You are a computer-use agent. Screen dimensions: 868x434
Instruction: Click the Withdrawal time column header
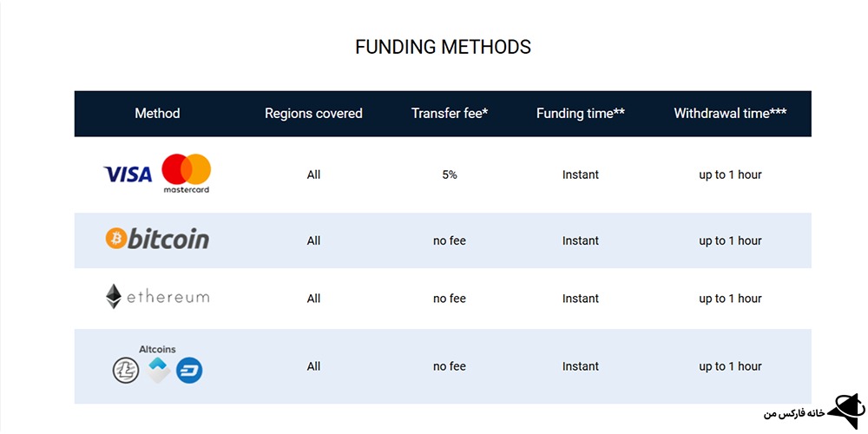coord(730,114)
